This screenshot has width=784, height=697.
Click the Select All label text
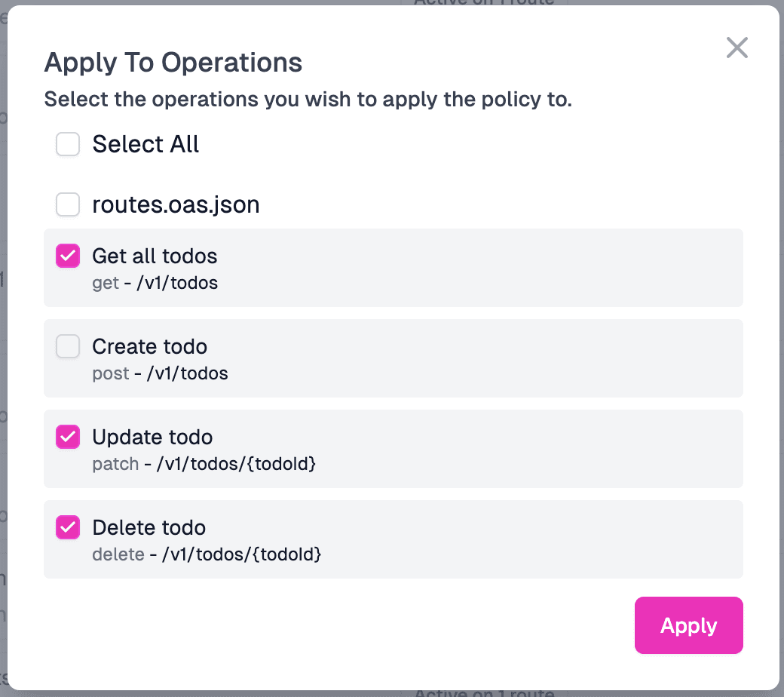145,144
